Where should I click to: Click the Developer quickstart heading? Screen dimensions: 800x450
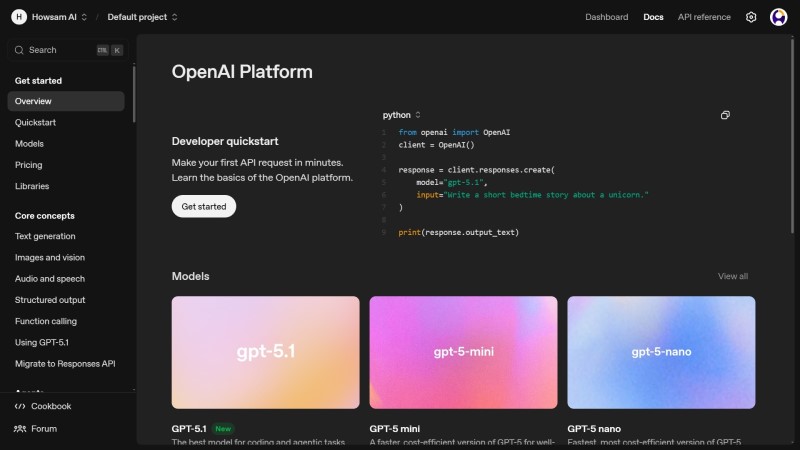tap(225, 141)
